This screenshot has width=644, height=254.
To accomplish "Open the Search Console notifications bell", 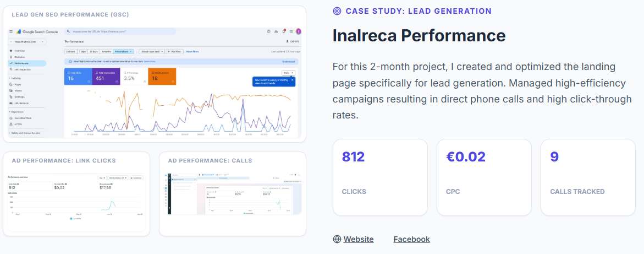I will click(x=284, y=31).
